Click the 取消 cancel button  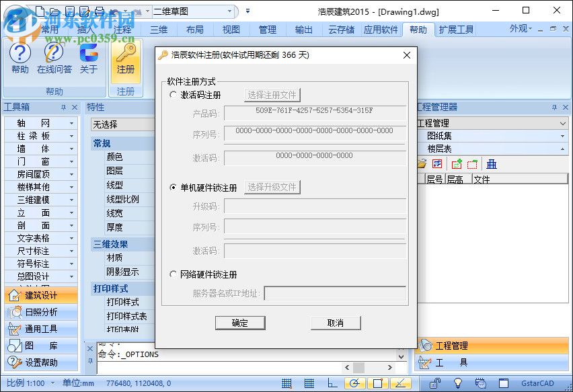(x=336, y=323)
